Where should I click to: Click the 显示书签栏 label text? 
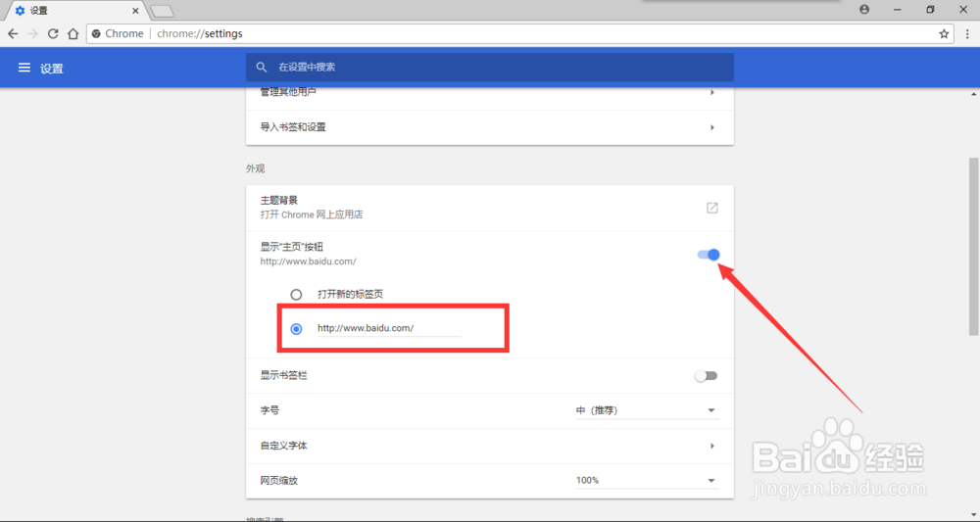284,375
